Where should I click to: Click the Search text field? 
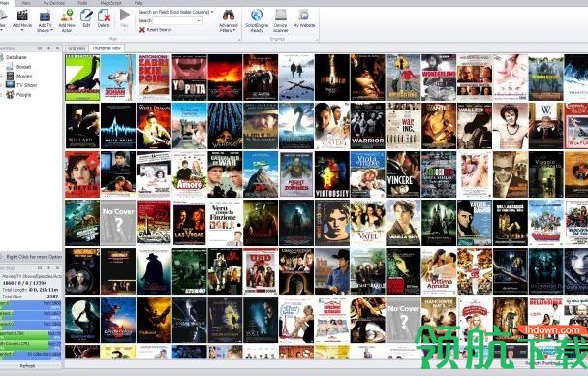click(x=174, y=21)
